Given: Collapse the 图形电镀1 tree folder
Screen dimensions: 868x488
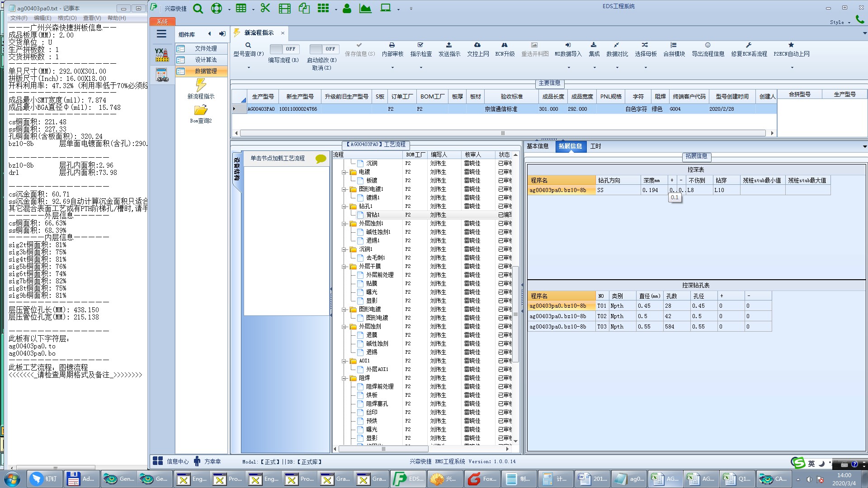Looking at the screenshot, I should click(x=344, y=189).
